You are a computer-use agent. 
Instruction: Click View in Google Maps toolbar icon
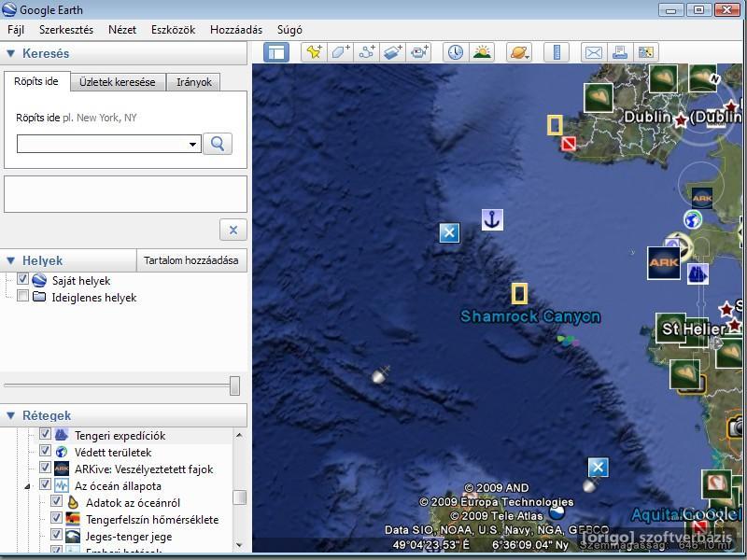(x=646, y=52)
